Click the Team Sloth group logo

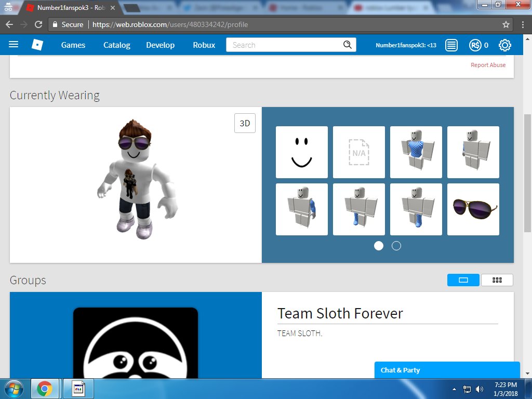(136, 343)
